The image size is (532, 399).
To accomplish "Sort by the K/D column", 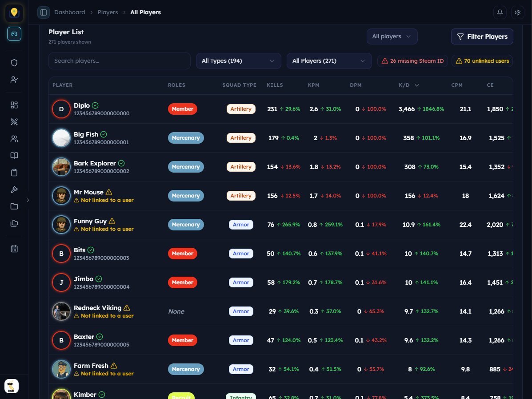I will tap(409, 85).
